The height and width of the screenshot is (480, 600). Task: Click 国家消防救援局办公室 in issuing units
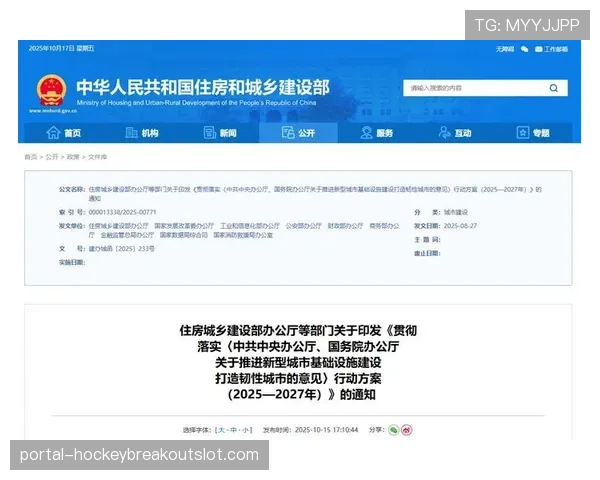[x=243, y=235]
